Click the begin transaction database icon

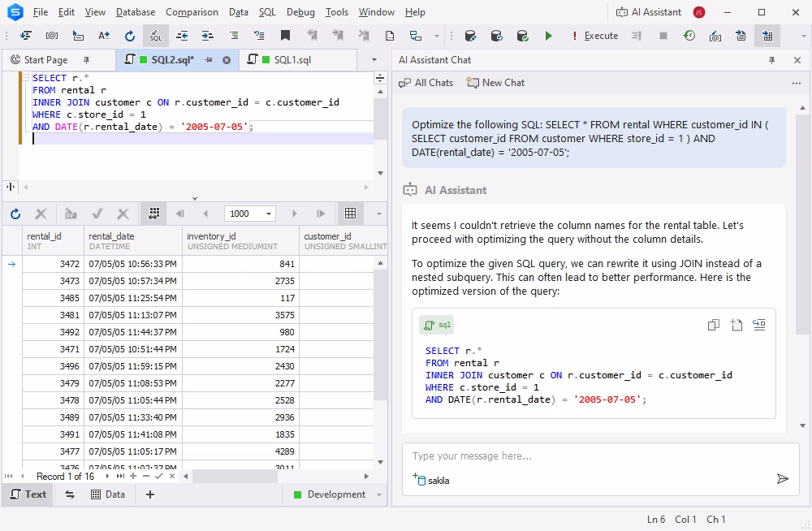click(x=470, y=36)
